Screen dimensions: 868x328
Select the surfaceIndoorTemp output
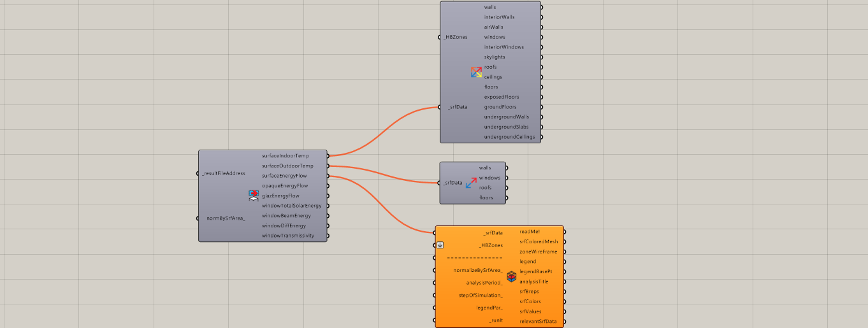coord(285,155)
